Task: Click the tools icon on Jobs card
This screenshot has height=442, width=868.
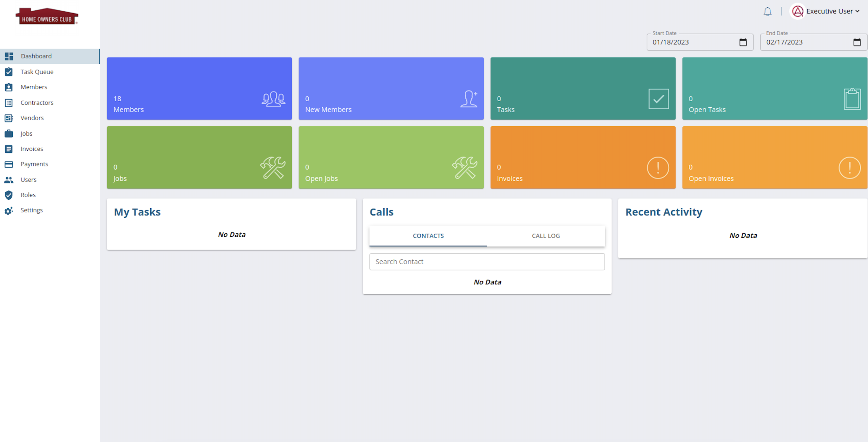Action: [x=273, y=168]
